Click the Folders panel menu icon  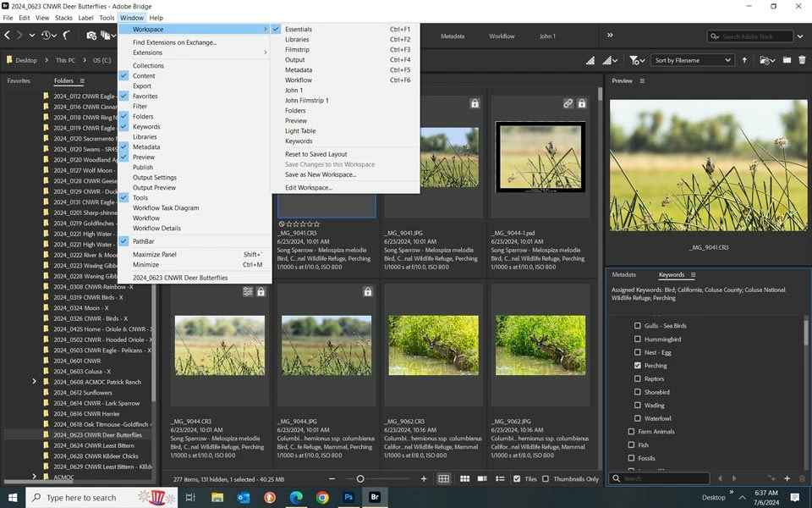[x=82, y=81]
